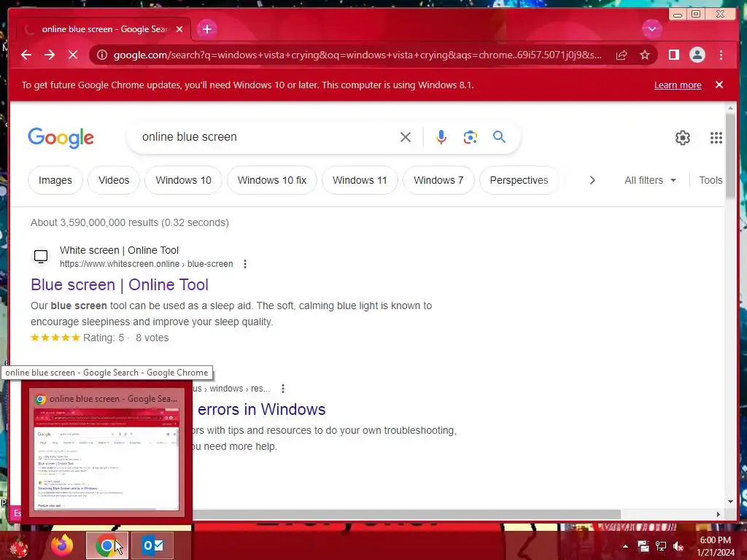Select the Images filter chip
Viewport: 747px width, 560px height.
pos(55,181)
